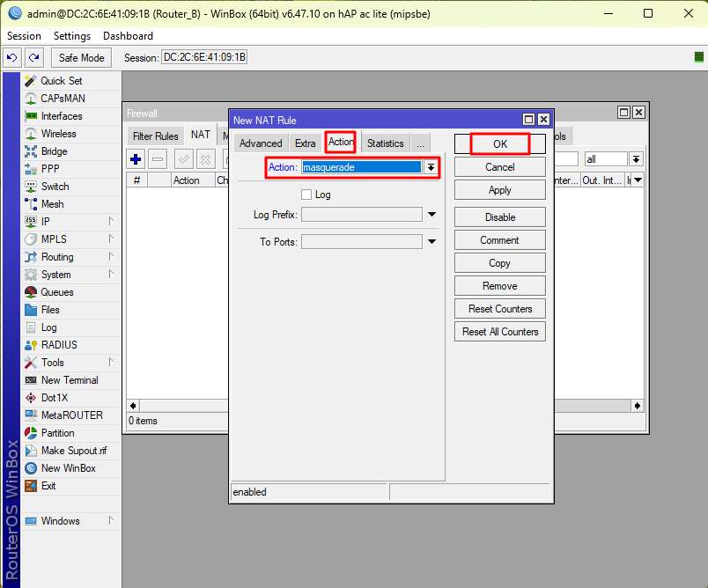
Task: Launch New Terminal from sidebar
Action: tap(69, 380)
